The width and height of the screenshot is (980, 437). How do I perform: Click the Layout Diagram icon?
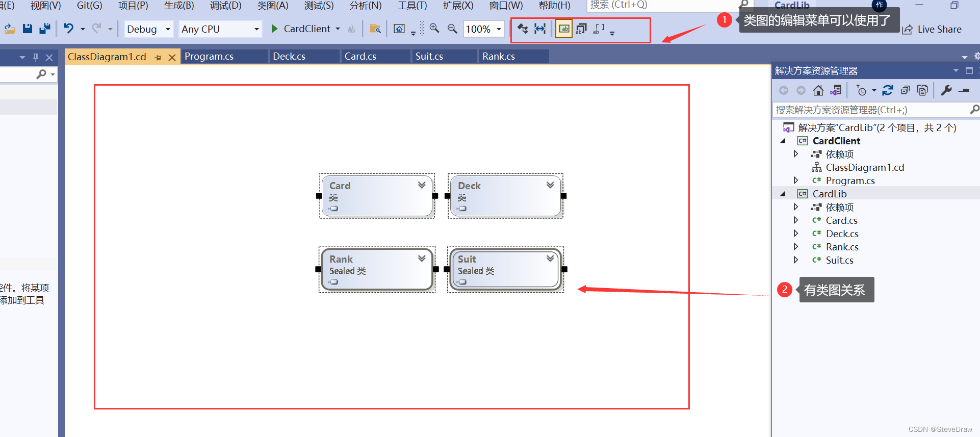[523, 29]
